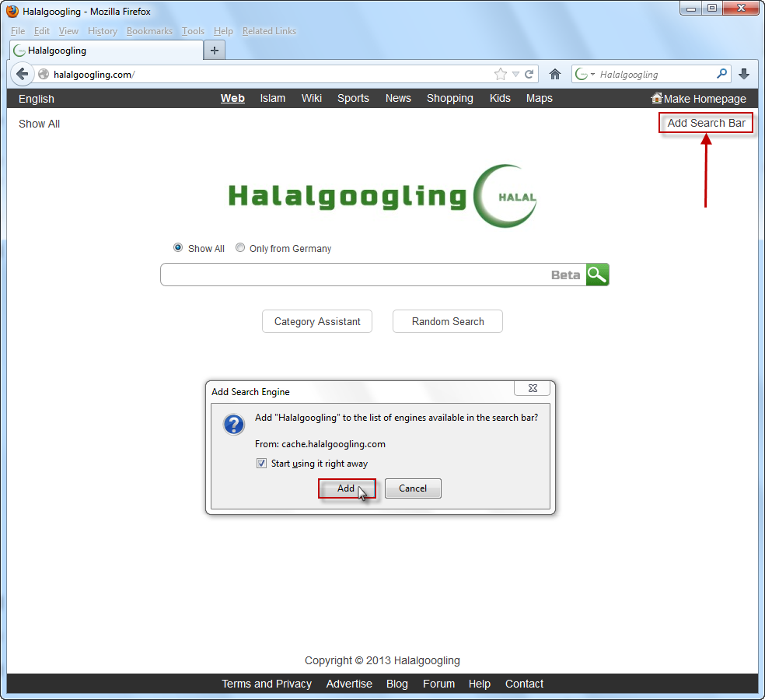765x700 pixels.
Task: Select Only from Germany radio button
Action: point(240,247)
